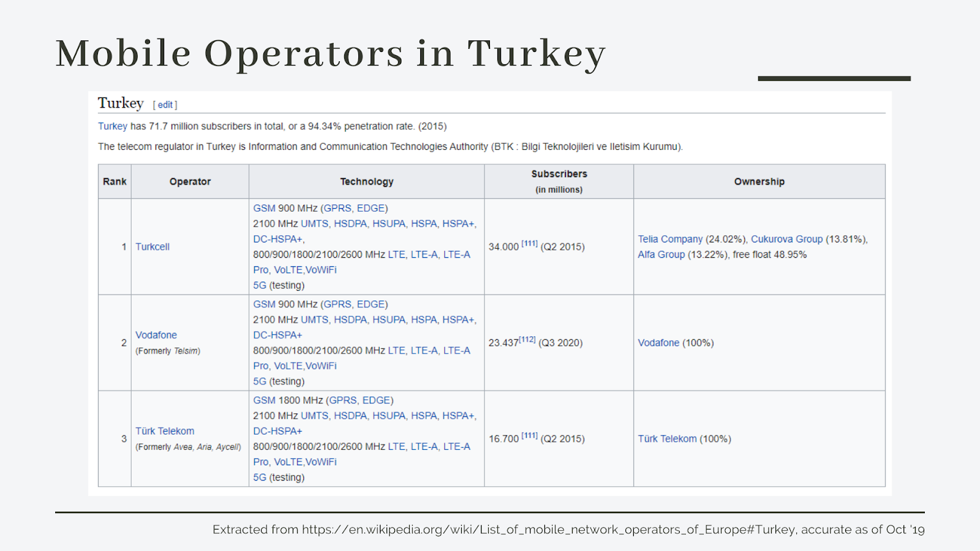Click GSM link in the Vodafone row

click(x=264, y=304)
